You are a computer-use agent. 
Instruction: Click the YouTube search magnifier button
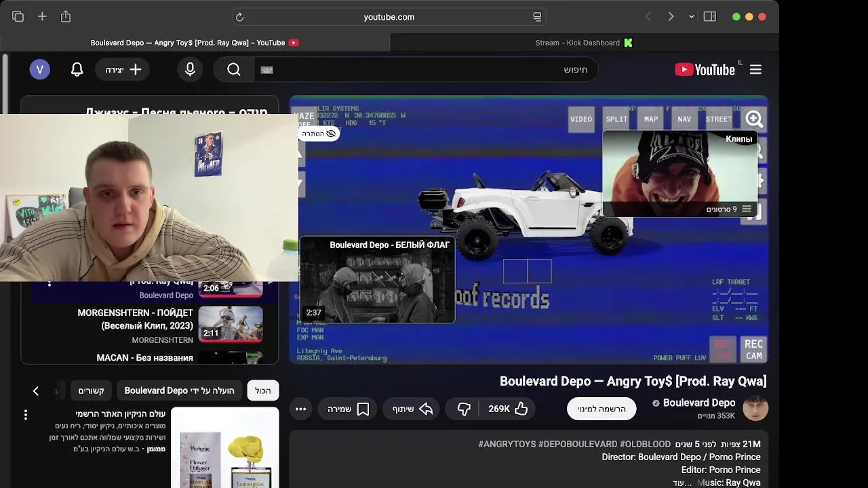[x=234, y=70]
